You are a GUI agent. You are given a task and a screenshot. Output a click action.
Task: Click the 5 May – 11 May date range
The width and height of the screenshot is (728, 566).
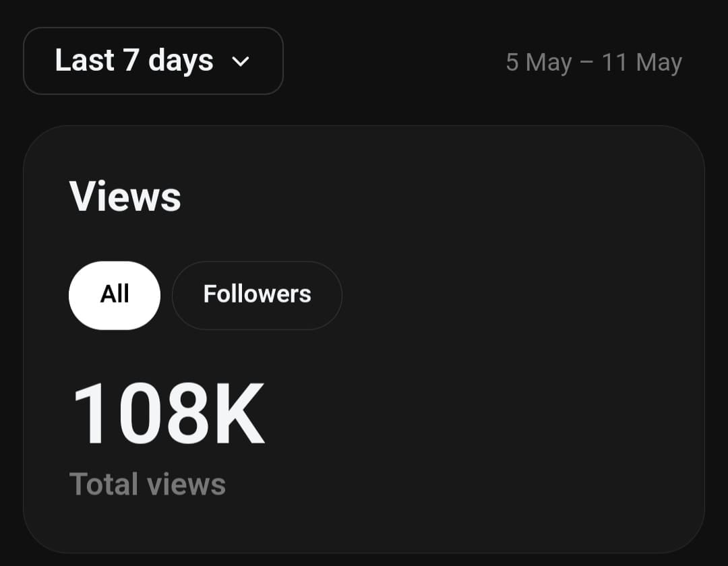coord(594,63)
